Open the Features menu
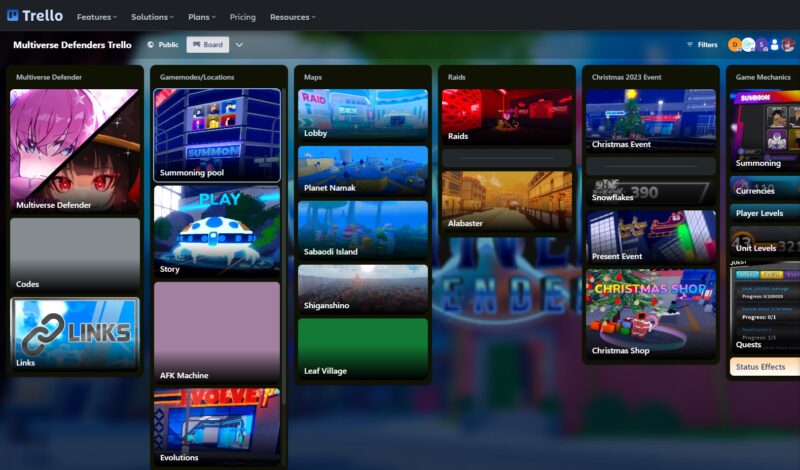 [96, 17]
